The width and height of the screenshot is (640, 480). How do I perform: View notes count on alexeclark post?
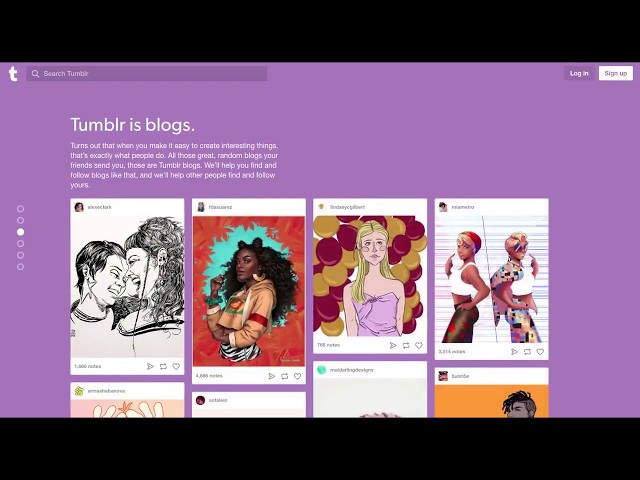[x=88, y=367]
